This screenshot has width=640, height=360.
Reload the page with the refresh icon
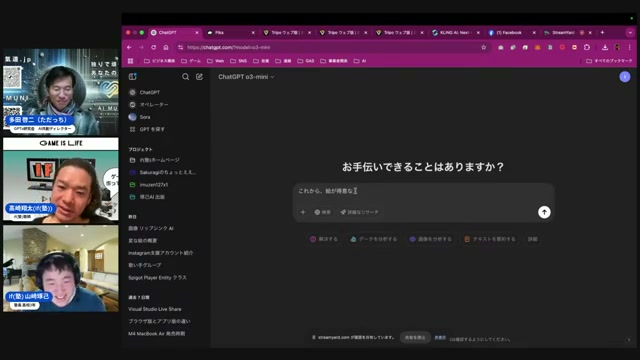pyautogui.click(x=153, y=47)
